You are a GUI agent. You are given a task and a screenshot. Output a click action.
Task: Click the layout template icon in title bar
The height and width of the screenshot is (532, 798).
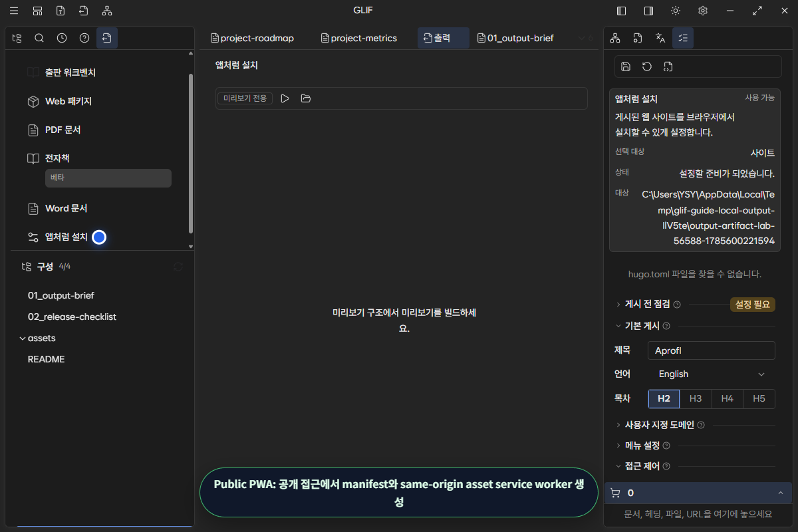click(37, 11)
